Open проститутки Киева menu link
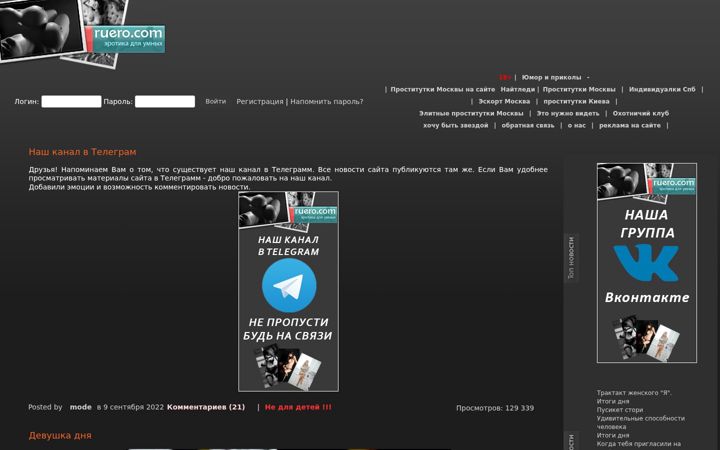Screen dimensions: 720x450 (x=576, y=101)
